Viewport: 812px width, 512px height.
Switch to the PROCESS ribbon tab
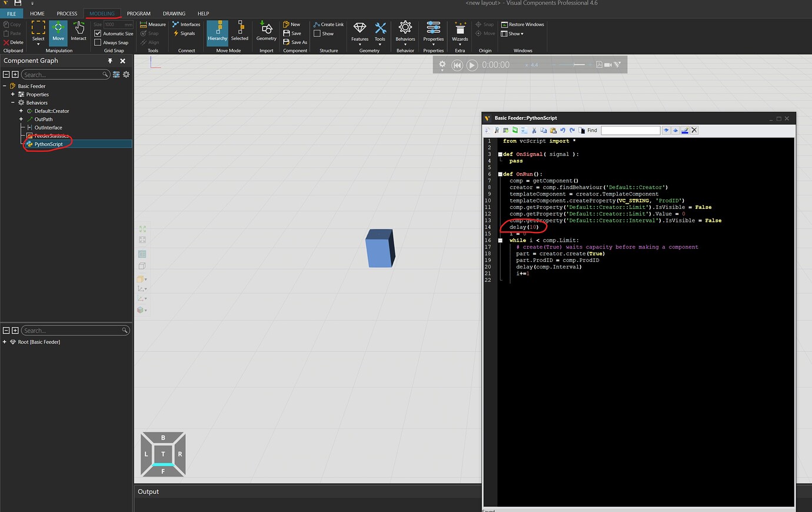pyautogui.click(x=66, y=14)
